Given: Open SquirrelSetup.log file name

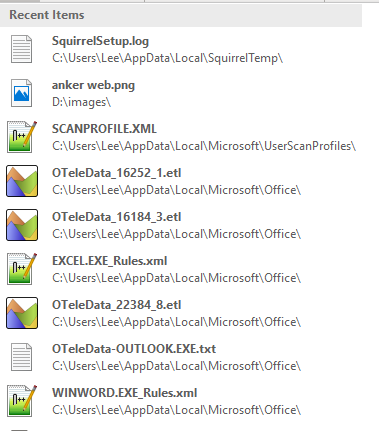Looking at the screenshot, I should click(x=100, y=41).
